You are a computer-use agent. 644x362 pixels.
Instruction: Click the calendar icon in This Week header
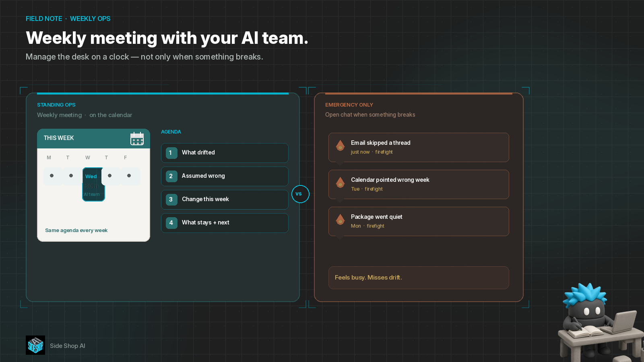137,138
